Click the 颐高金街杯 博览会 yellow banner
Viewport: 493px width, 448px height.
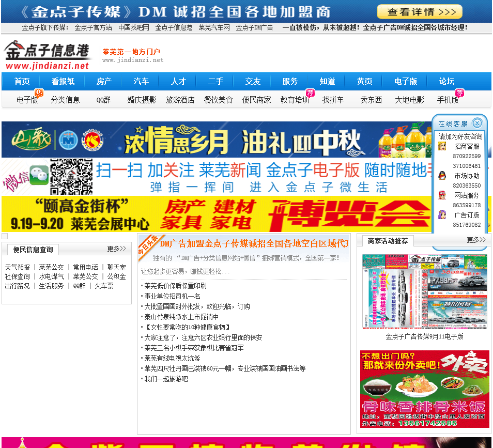(217, 214)
